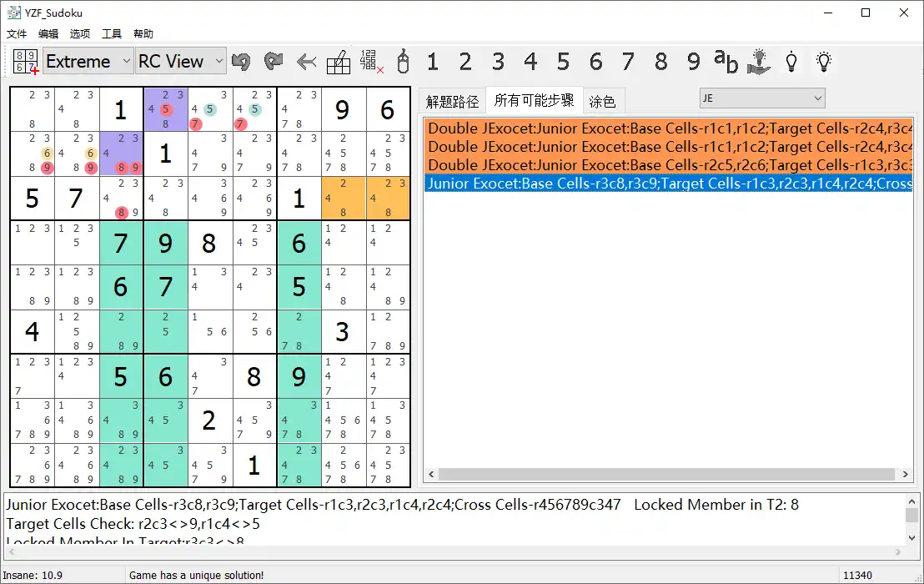924x584 pixels.
Task: Click the orange cell at row 3 column 8
Action: [x=344, y=199]
